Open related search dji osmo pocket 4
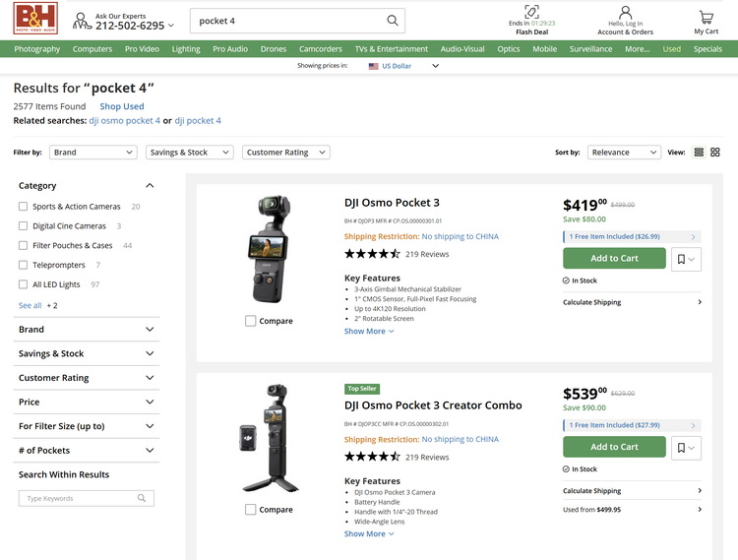Image resolution: width=738 pixels, height=560 pixels. tap(125, 121)
